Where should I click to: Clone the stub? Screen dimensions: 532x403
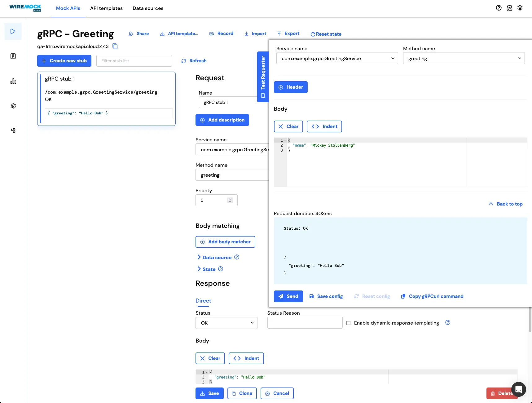242,393
